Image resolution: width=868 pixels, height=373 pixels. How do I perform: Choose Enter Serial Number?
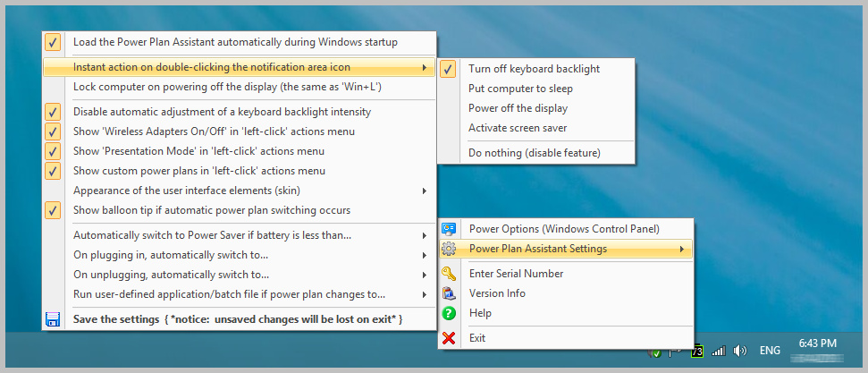(565, 273)
